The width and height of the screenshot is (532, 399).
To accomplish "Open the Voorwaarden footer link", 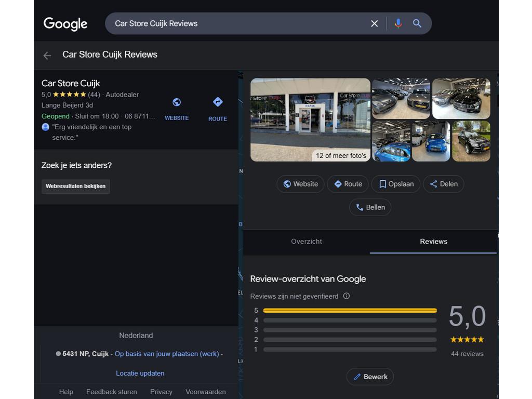I will pyautogui.click(x=206, y=392).
